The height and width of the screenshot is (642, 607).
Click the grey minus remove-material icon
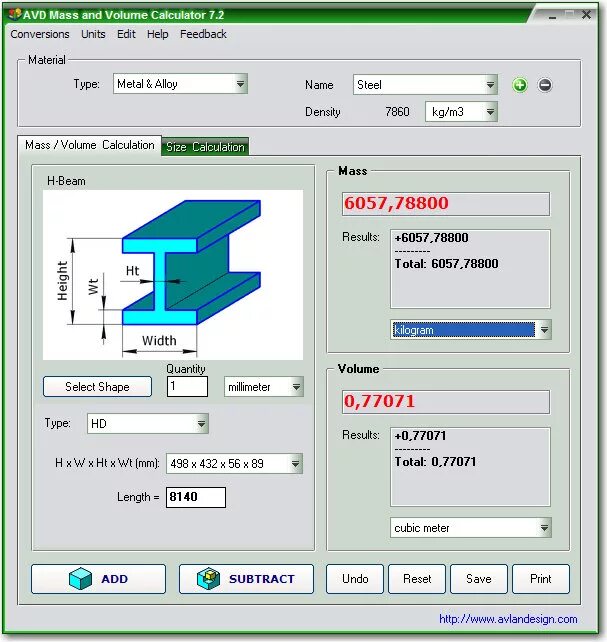point(545,85)
